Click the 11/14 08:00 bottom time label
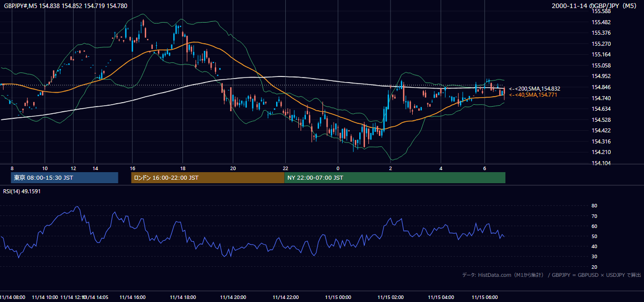Viewport: 644px width, 302px height. click(12, 297)
